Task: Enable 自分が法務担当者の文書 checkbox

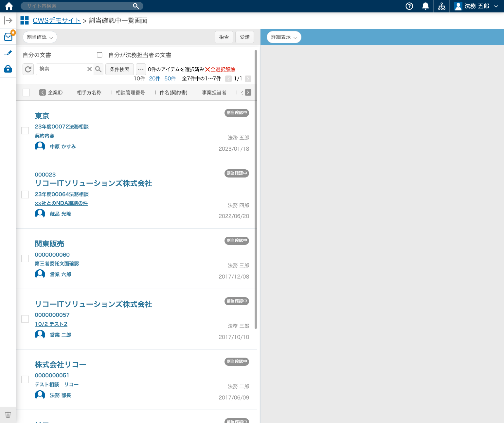Action: point(99,55)
